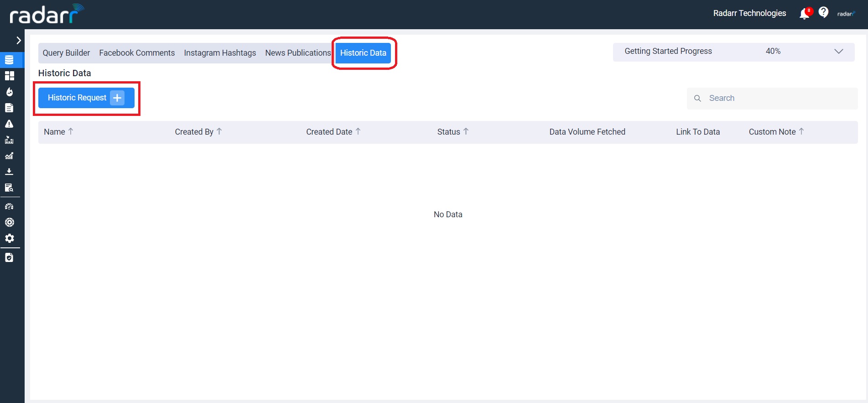
Task: Sort by the Status column arrow
Action: click(x=466, y=131)
